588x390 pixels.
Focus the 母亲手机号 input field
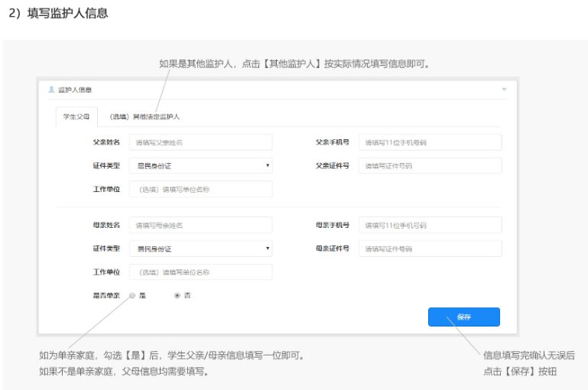pyautogui.click(x=430, y=225)
